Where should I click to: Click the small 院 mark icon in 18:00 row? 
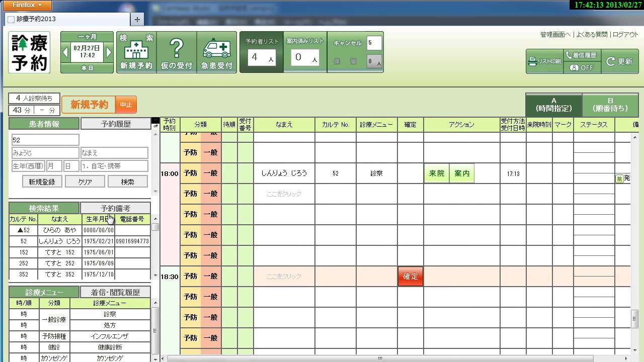pyautogui.click(x=619, y=178)
